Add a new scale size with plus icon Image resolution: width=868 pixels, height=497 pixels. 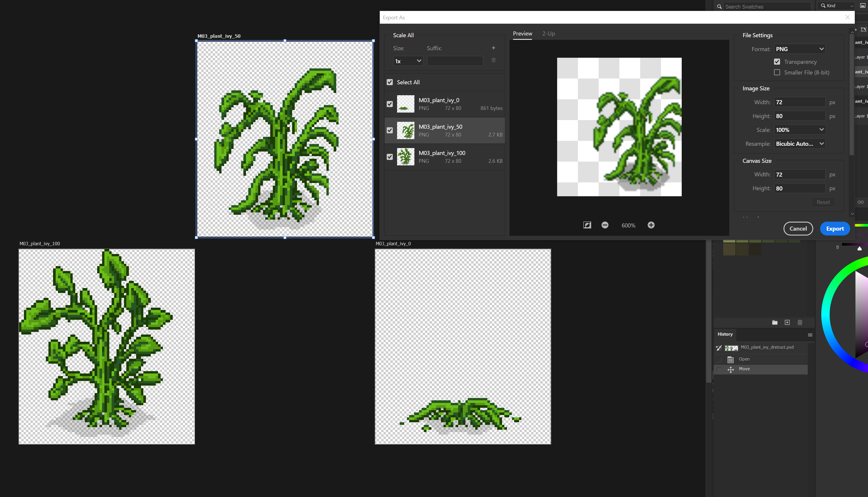[493, 48]
